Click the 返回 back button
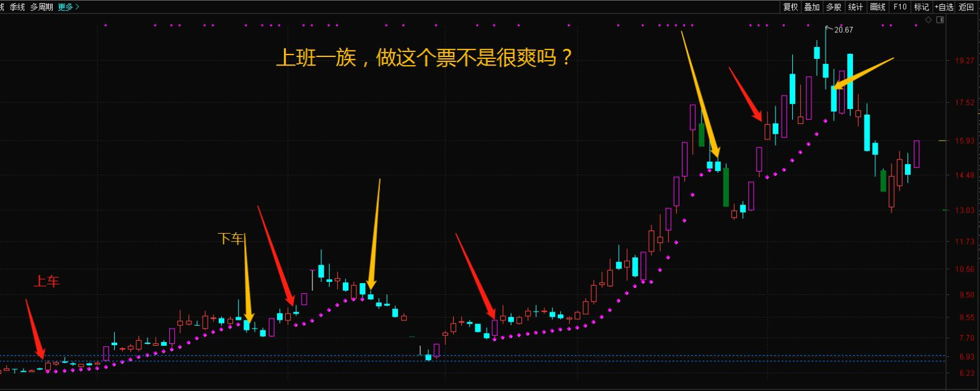 coord(966,7)
